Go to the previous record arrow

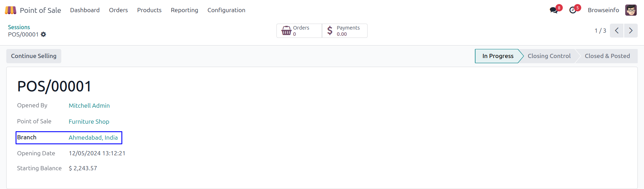tap(616, 31)
